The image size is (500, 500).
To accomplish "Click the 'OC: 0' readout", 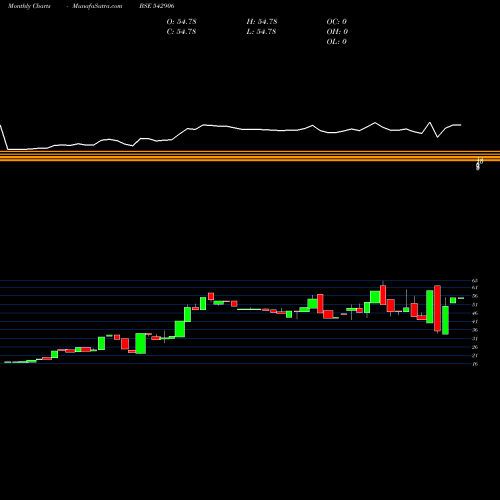I will [x=336, y=22].
